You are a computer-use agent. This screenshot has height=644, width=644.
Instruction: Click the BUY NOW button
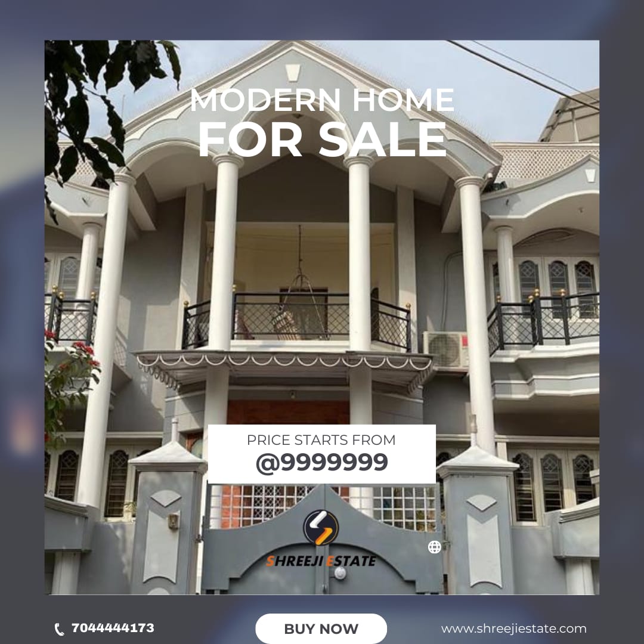(321, 628)
